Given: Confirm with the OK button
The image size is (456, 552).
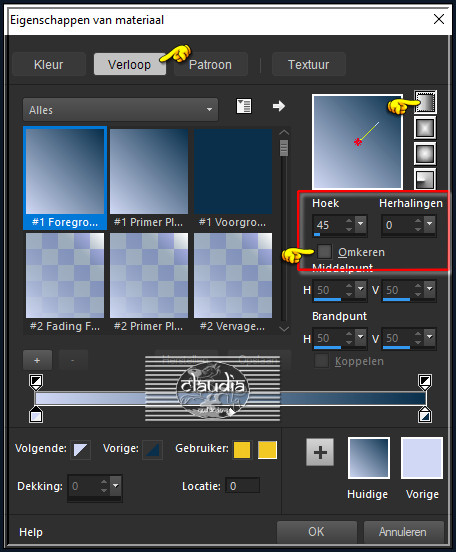Looking at the screenshot, I should [x=317, y=532].
